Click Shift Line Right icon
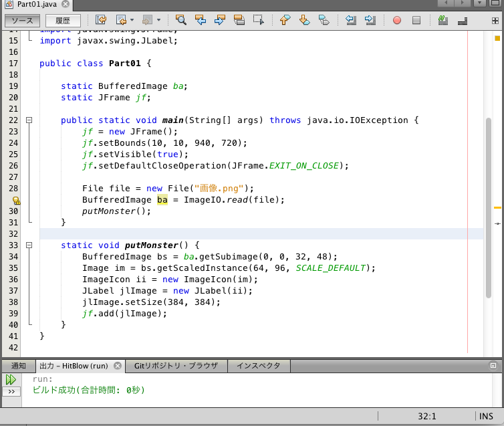The height and width of the screenshot is (426, 504). click(x=370, y=20)
